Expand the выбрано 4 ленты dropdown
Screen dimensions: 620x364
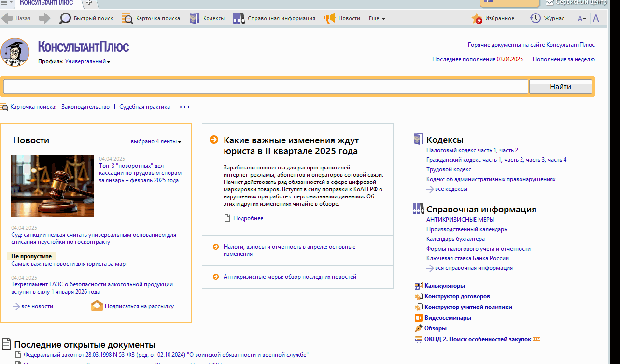pos(156,141)
